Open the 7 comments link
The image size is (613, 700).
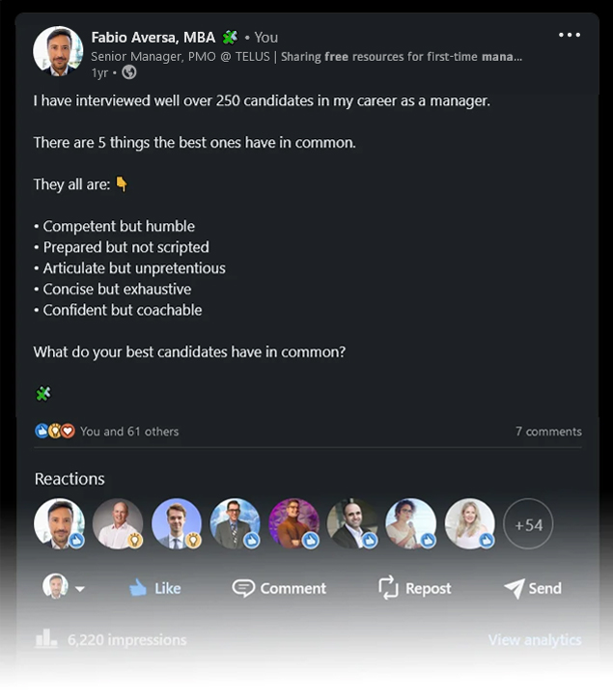click(x=547, y=432)
